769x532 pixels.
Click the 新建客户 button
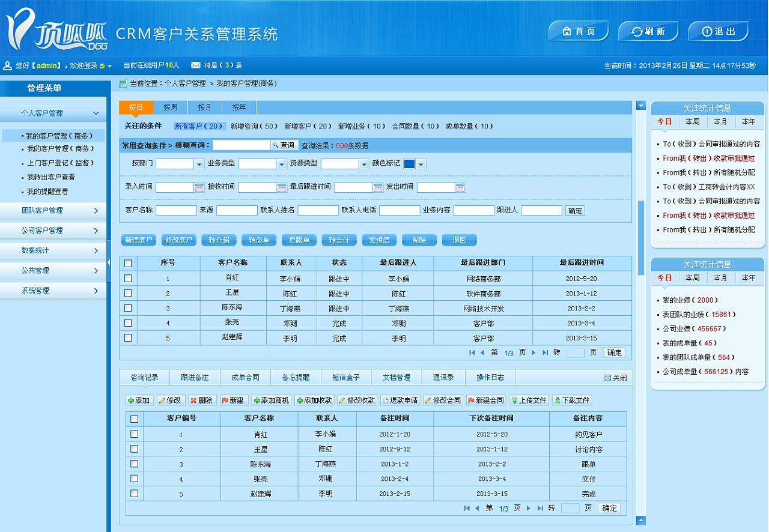138,240
